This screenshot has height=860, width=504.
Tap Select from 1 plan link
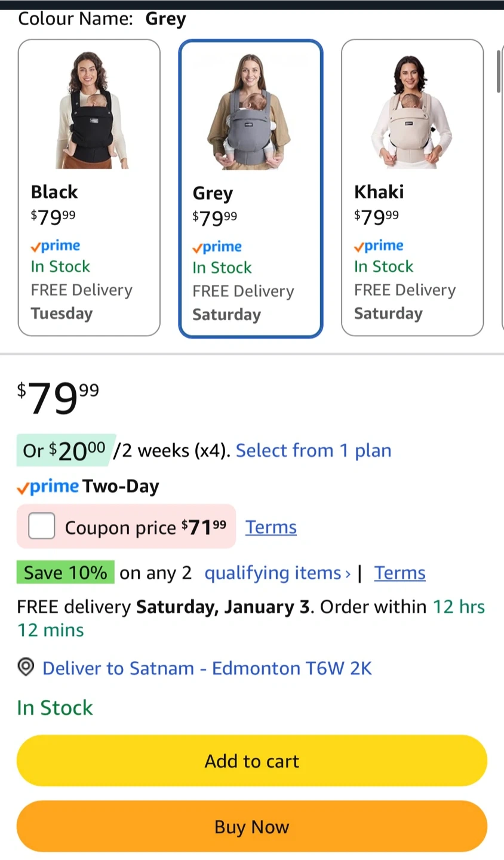pos(314,450)
